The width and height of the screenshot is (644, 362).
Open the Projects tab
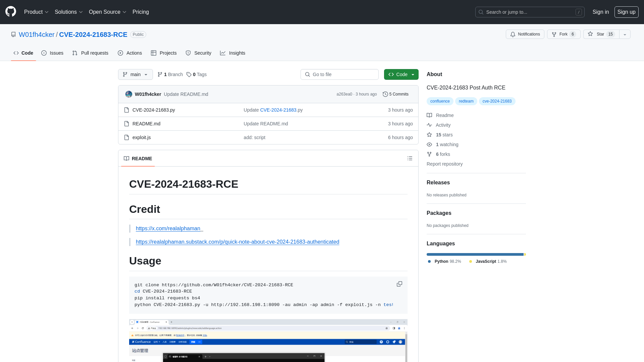[x=164, y=53]
